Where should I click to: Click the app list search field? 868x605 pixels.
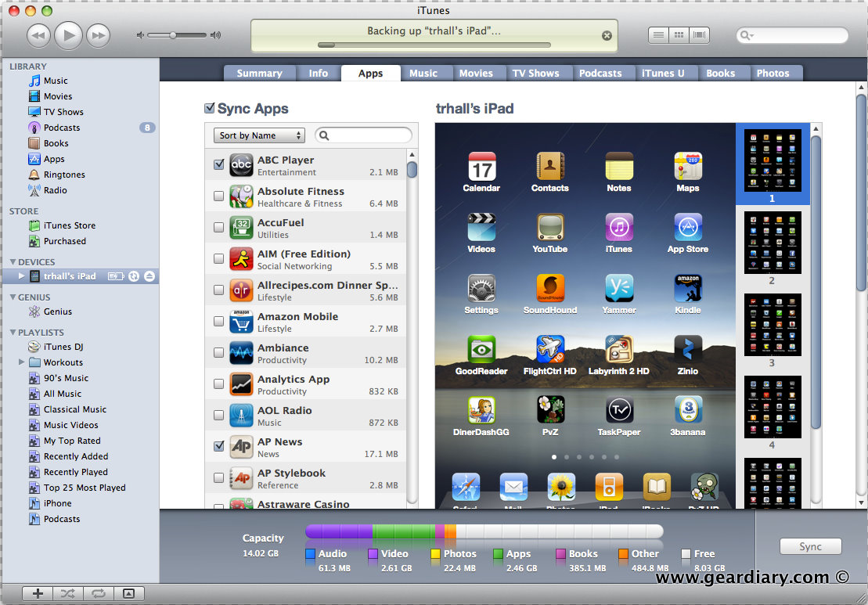(364, 135)
